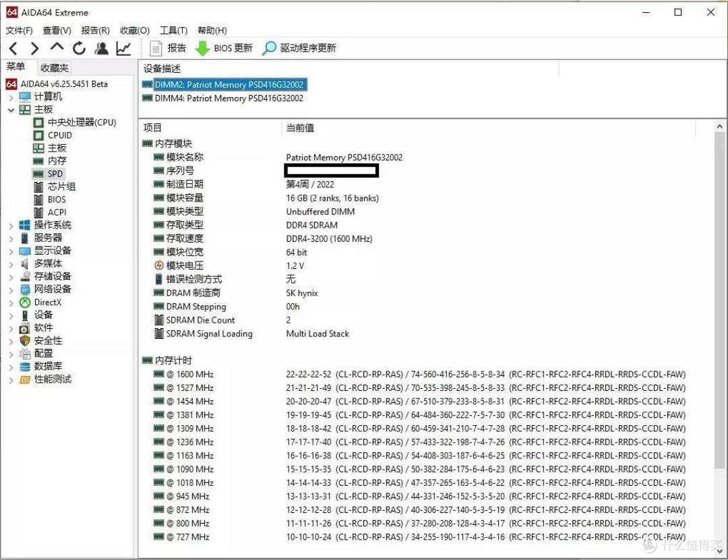Expand the DirectX tree node
Screen dimensions: 728x560
(x=11, y=303)
